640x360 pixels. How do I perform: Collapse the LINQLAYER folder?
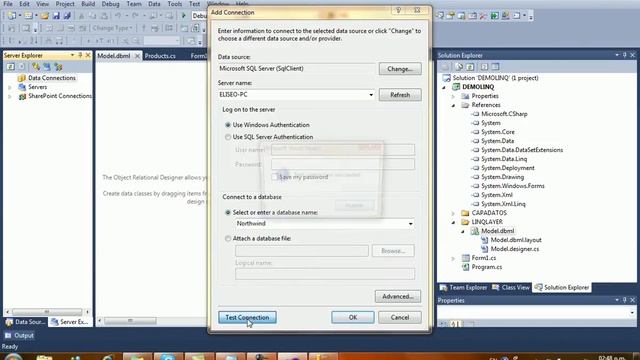[x=453, y=222]
